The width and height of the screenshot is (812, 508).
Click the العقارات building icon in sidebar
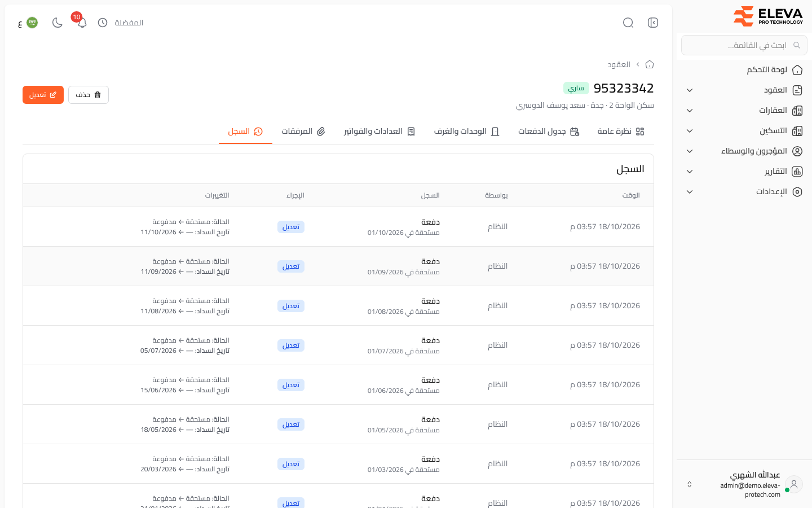point(797,111)
